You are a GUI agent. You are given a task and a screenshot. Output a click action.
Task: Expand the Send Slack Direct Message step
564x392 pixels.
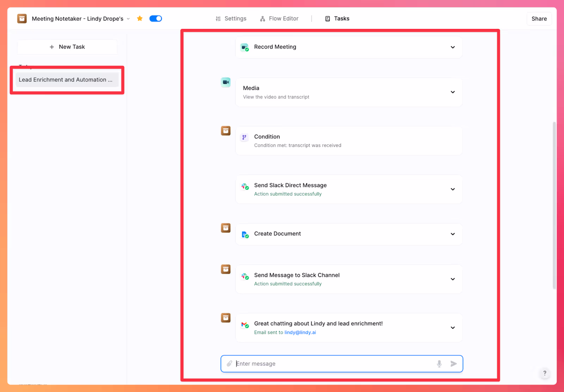(x=453, y=189)
